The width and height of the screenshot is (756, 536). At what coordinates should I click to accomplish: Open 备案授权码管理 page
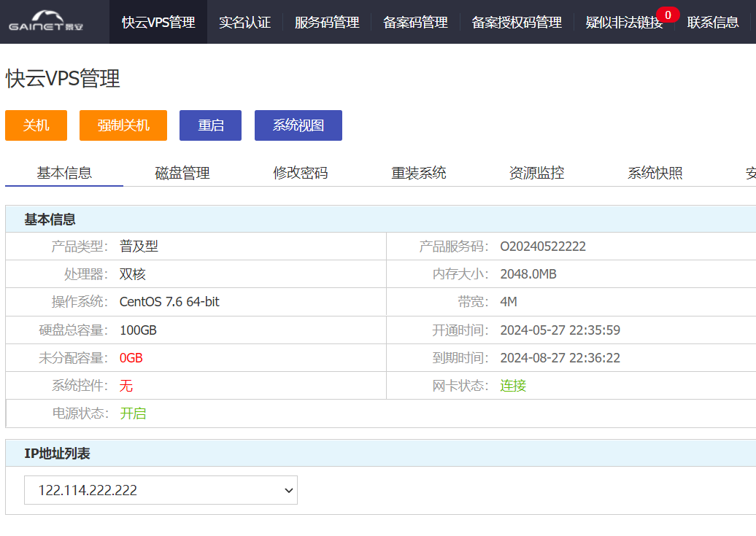517,23
